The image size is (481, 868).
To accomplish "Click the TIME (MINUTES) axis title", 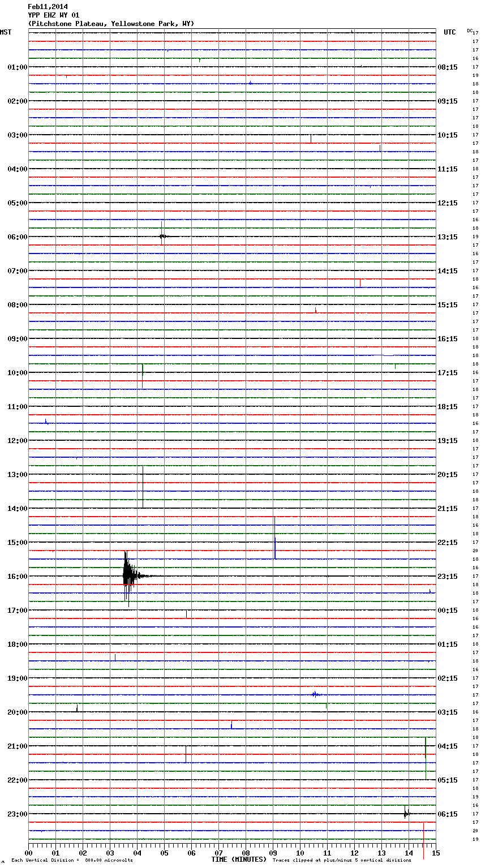I will 238,860.
